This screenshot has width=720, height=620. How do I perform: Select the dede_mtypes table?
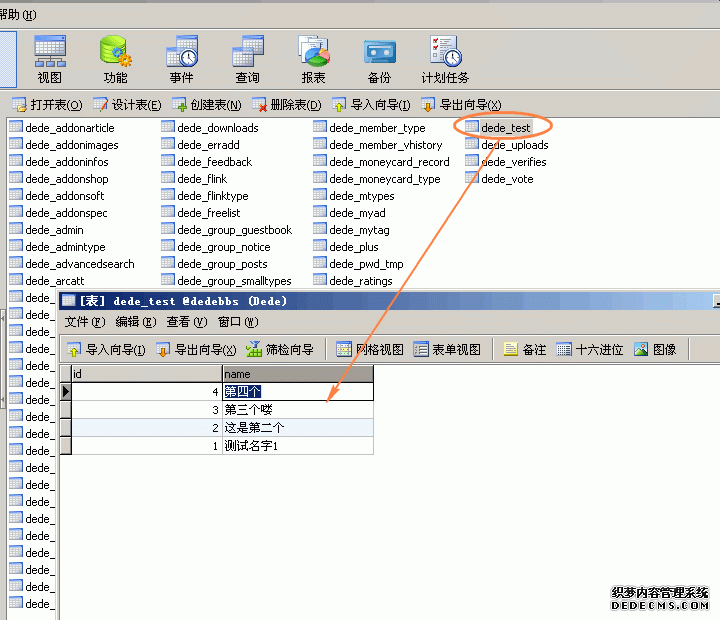point(354,196)
